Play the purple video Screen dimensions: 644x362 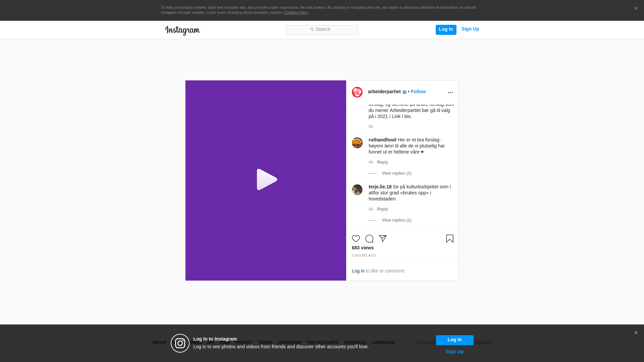click(x=267, y=180)
